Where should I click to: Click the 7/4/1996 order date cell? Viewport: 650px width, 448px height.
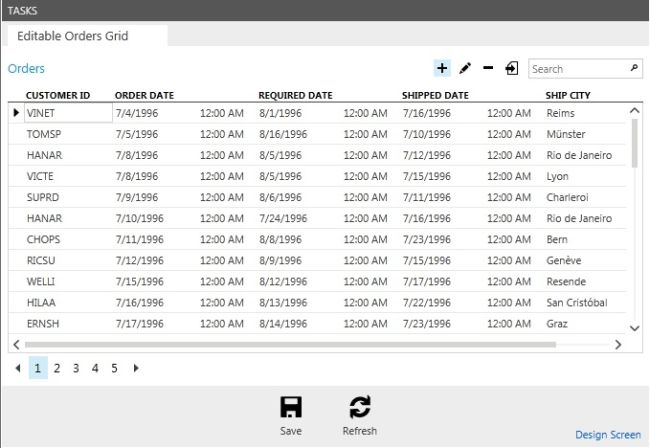[x=137, y=113]
